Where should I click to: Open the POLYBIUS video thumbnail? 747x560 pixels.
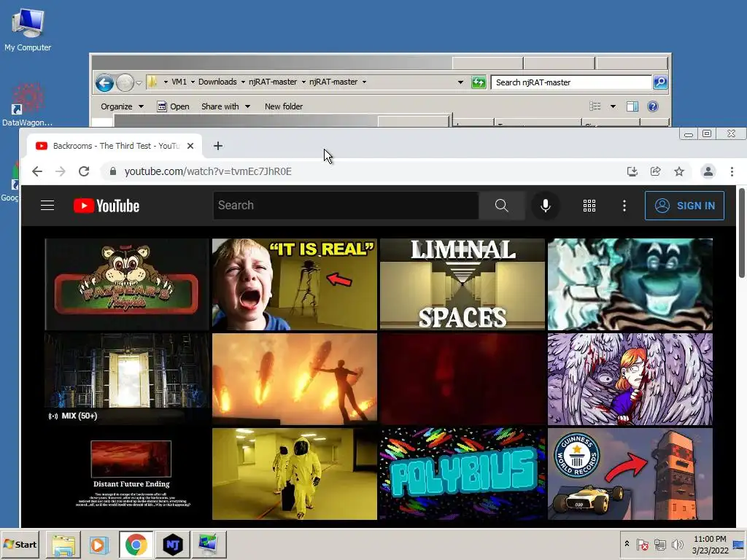[x=462, y=474]
